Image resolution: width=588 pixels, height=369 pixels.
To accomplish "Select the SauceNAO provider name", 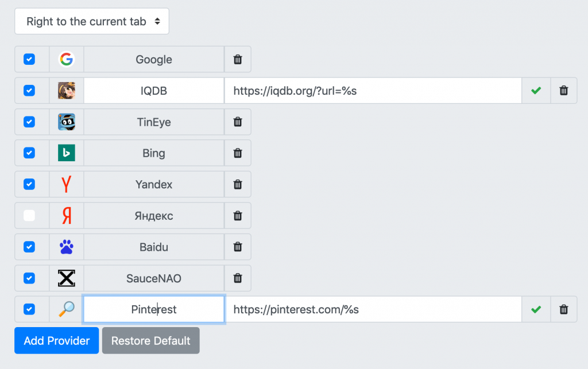I will click(154, 278).
